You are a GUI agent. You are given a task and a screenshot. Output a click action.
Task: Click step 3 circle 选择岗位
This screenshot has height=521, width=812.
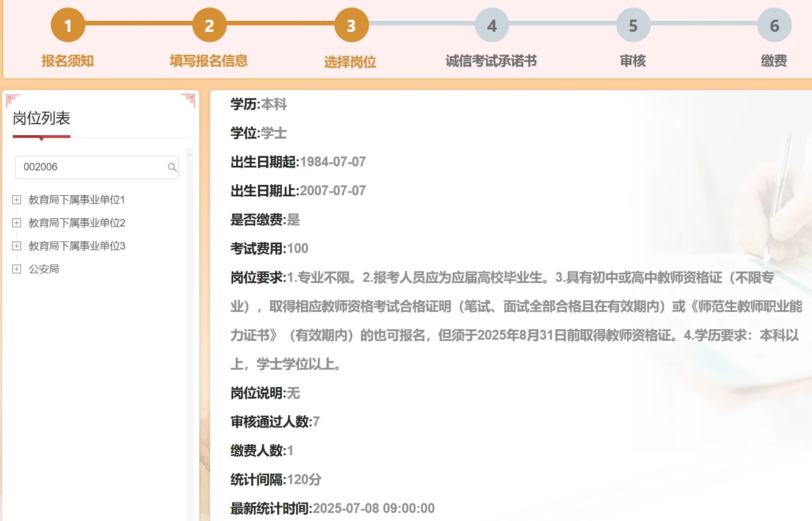point(351,25)
